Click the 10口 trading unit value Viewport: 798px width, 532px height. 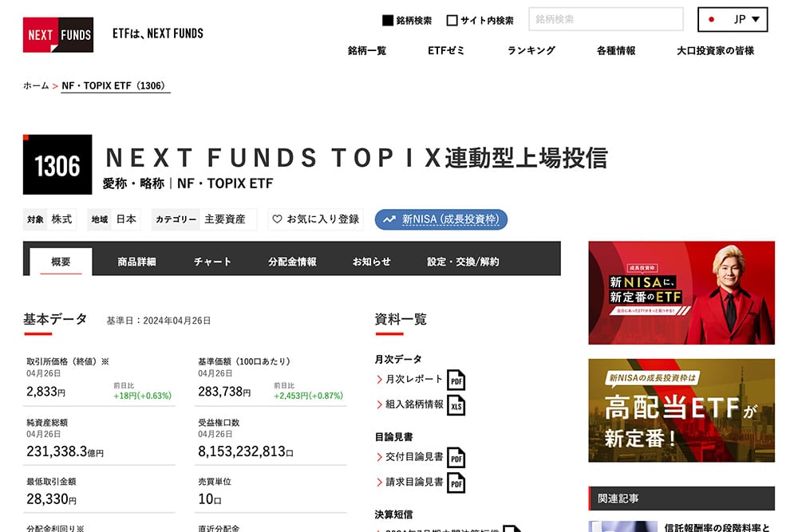(x=210, y=499)
